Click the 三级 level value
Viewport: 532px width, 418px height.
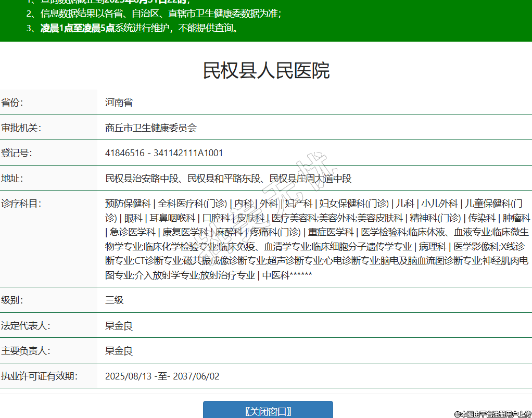tap(114, 300)
